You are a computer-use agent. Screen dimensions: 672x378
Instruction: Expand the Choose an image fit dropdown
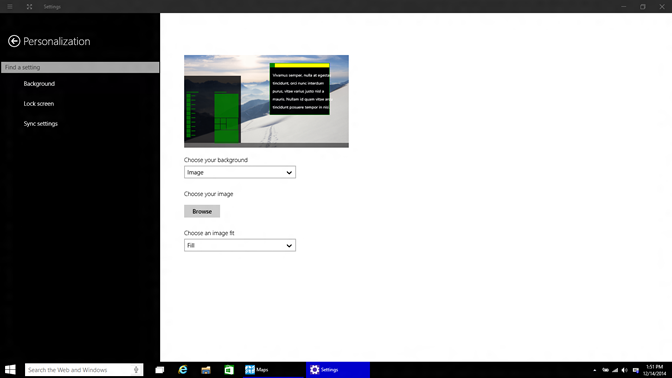(x=240, y=246)
